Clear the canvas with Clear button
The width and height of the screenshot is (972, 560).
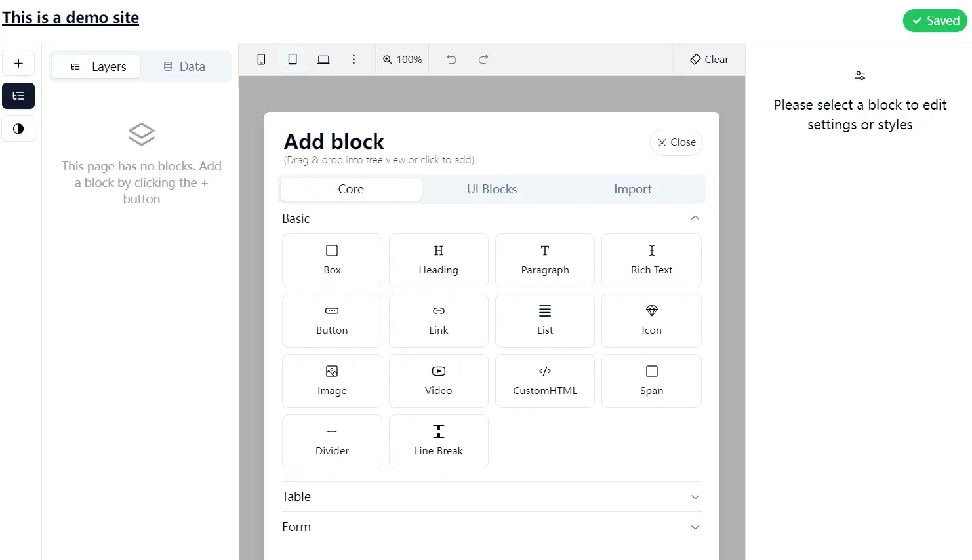tap(709, 59)
